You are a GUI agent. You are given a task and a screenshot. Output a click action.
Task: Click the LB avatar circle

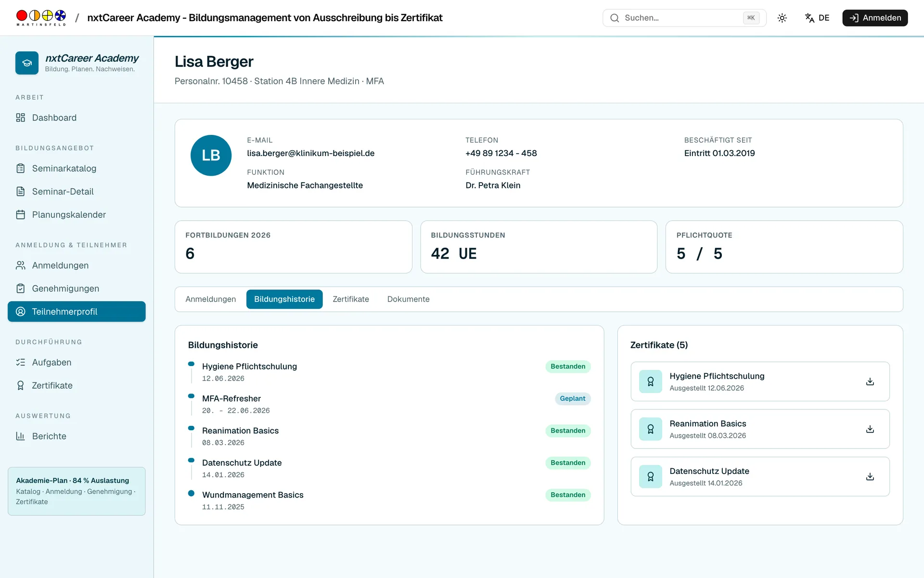coord(211,155)
